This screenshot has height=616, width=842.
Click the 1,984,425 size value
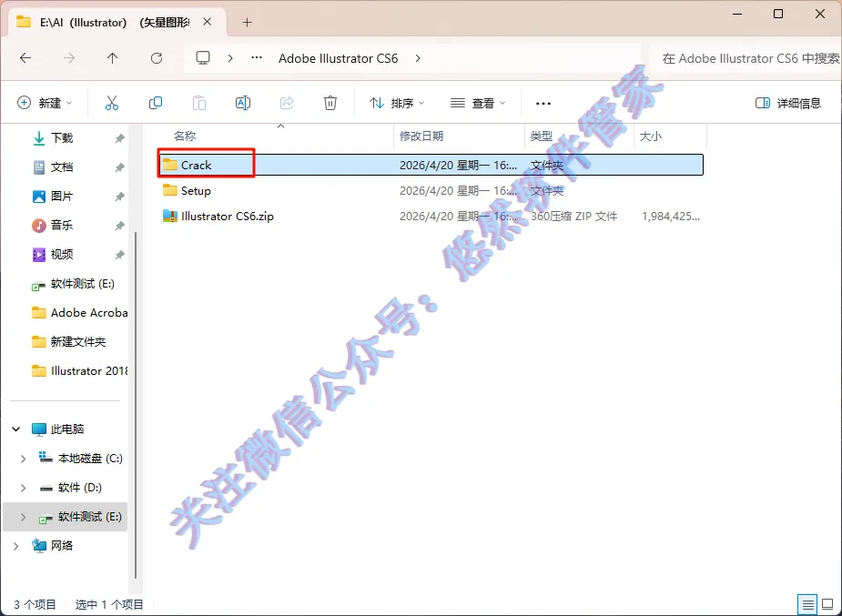pos(671,217)
